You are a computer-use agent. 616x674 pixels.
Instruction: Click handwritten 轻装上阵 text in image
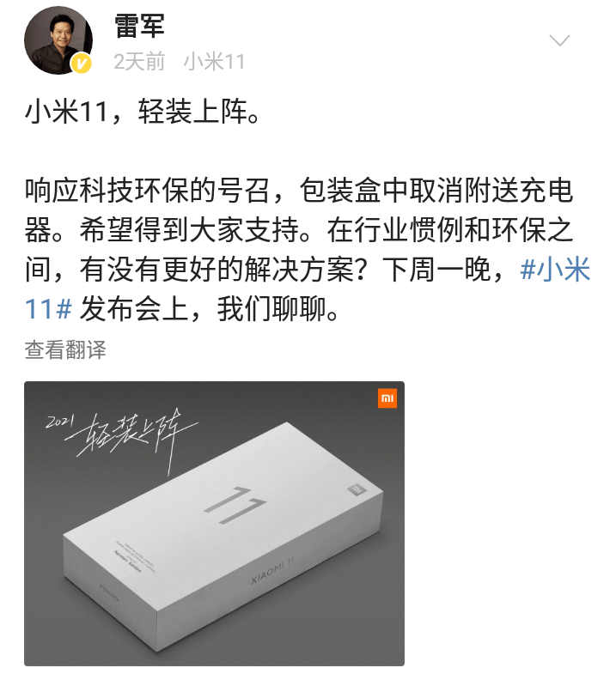coord(133,439)
